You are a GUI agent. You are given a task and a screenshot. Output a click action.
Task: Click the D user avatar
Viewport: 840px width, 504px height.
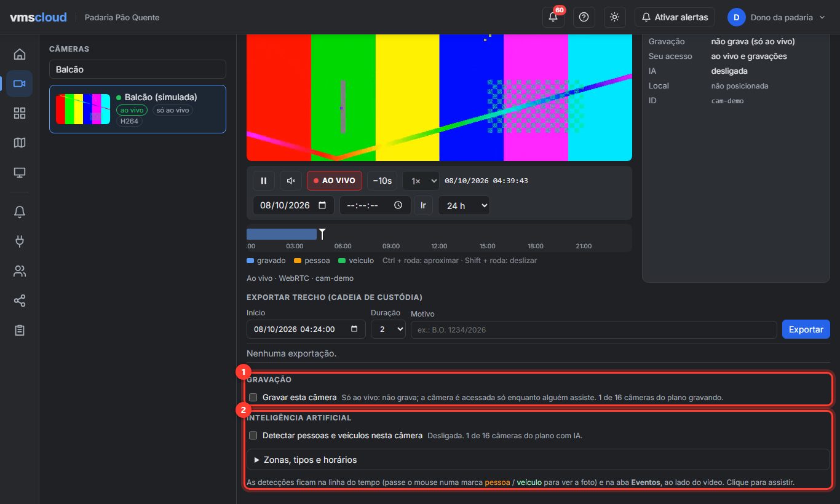tap(736, 17)
